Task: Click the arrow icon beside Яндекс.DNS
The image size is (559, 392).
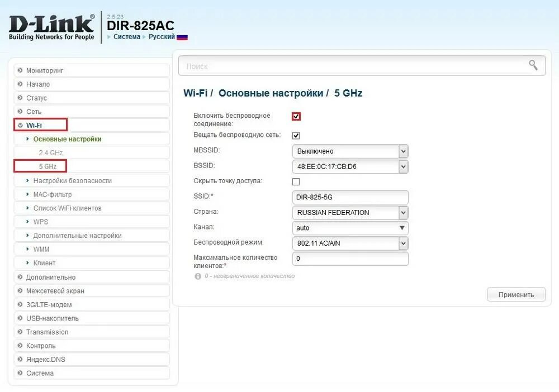Action: pyautogui.click(x=20, y=359)
